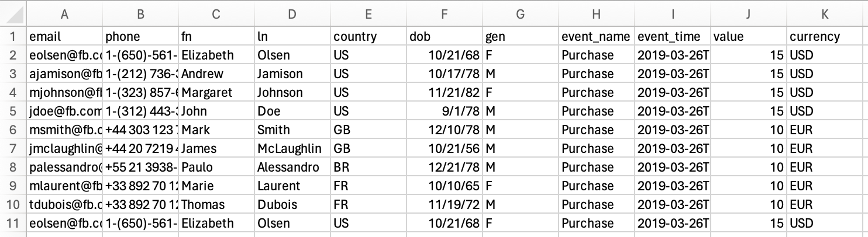
Task: Click the cell with jdoe@fb.com
Action: click(x=64, y=111)
